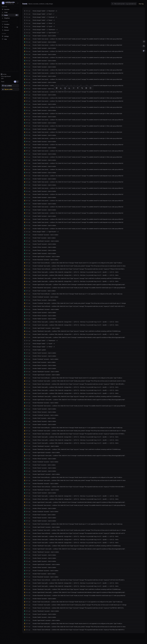This screenshot has width=147, height=644.
Task: Click the Events page heading
Action: click(25, 4)
